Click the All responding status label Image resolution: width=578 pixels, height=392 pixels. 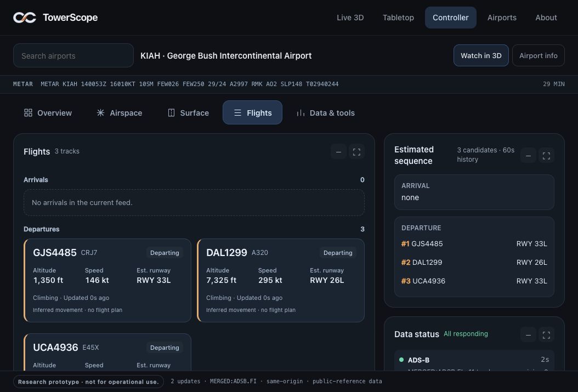coord(466,334)
